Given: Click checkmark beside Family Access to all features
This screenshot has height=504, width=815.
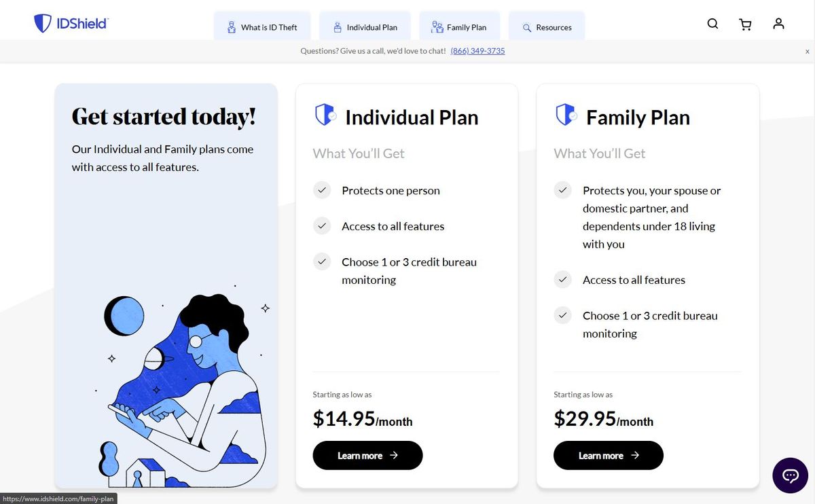Looking at the screenshot, I should point(563,280).
